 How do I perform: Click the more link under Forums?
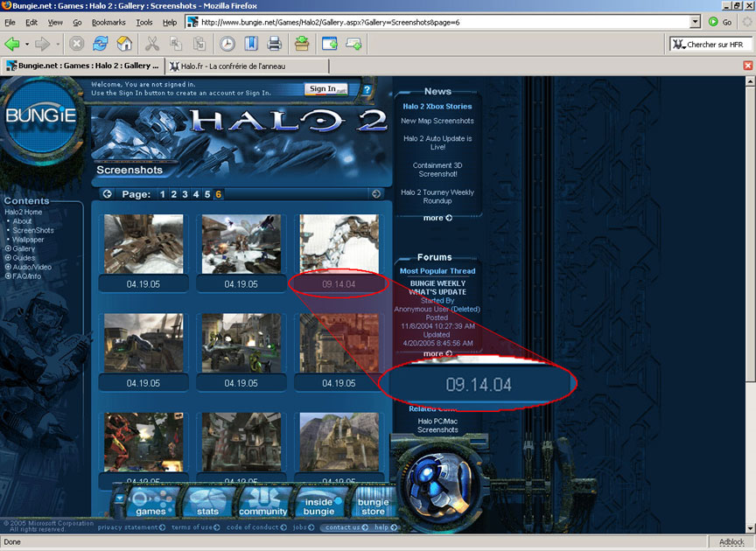tap(437, 353)
